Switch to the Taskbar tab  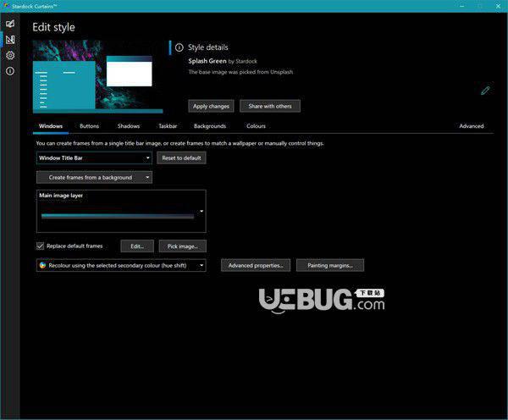(168, 126)
